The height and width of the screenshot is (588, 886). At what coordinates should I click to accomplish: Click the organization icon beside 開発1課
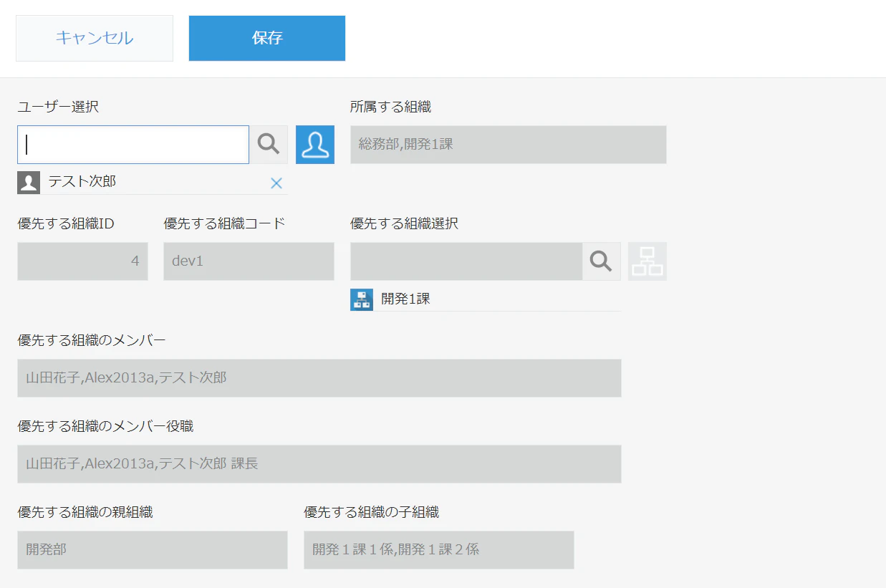click(x=362, y=299)
